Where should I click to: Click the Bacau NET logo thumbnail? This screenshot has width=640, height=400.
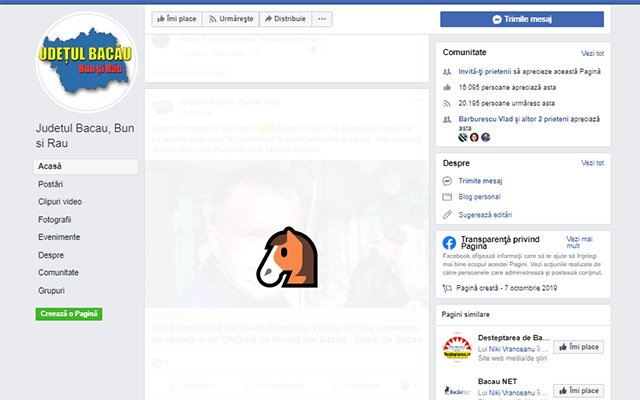[x=457, y=390]
